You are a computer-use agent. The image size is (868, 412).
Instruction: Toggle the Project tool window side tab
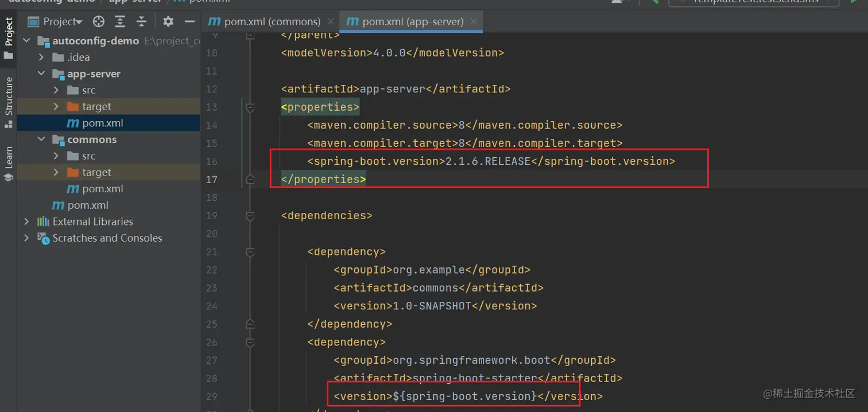[x=9, y=38]
